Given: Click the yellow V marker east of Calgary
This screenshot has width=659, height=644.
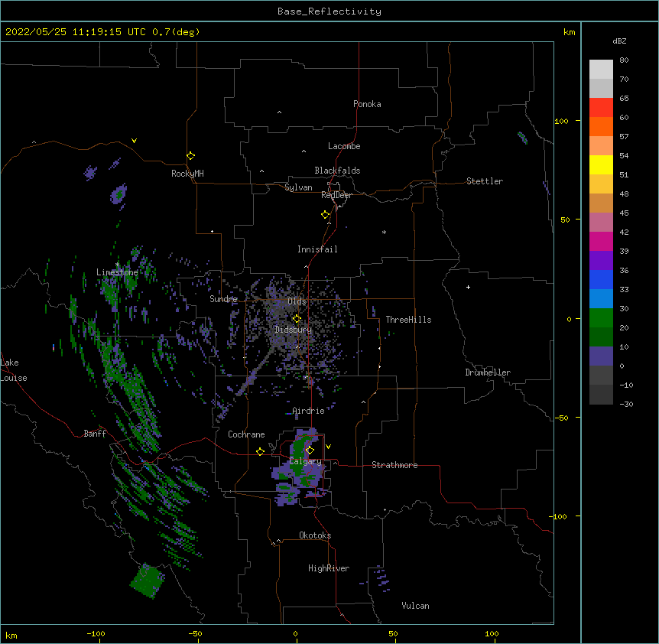Looking at the screenshot, I should point(328,447).
